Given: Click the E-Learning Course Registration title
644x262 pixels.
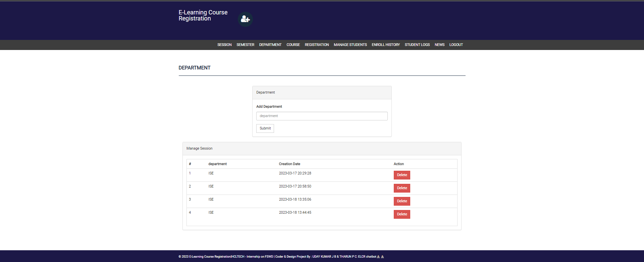Looking at the screenshot, I should point(203,15).
